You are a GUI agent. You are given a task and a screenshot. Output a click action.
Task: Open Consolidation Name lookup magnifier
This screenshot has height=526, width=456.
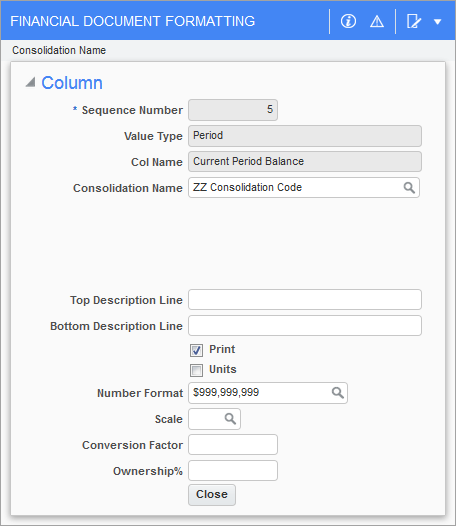click(409, 188)
